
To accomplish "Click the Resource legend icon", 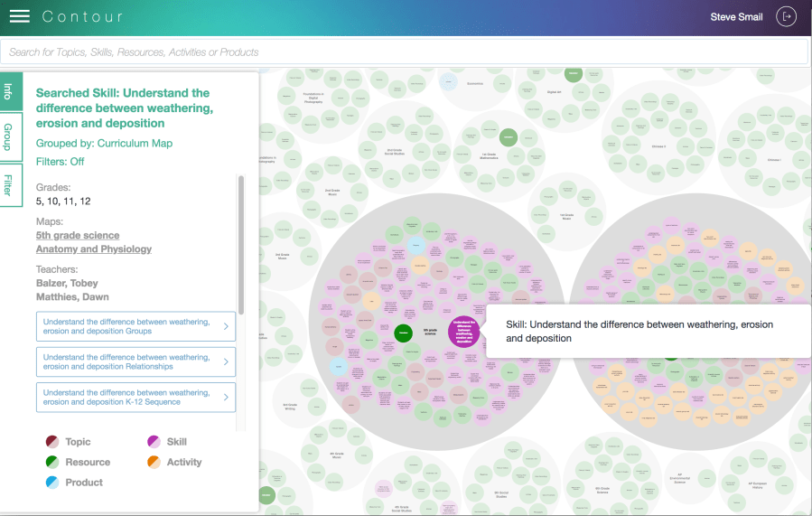I will (53, 462).
